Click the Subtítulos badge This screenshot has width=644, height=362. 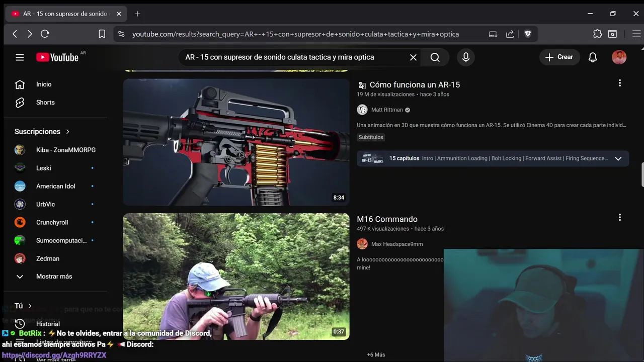[x=371, y=137]
